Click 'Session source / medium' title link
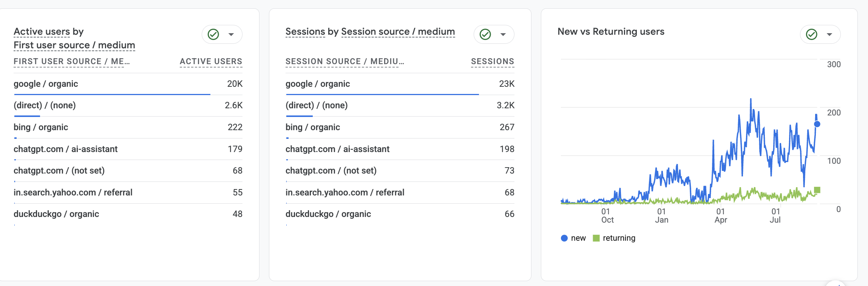868x286 pixels. [x=398, y=32]
